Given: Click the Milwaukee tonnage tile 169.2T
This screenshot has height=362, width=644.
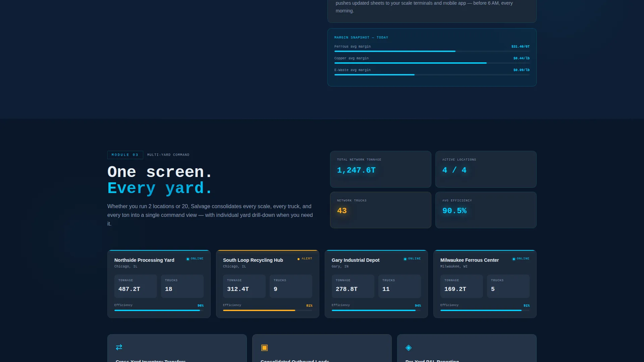Looking at the screenshot, I should coord(462,286).
